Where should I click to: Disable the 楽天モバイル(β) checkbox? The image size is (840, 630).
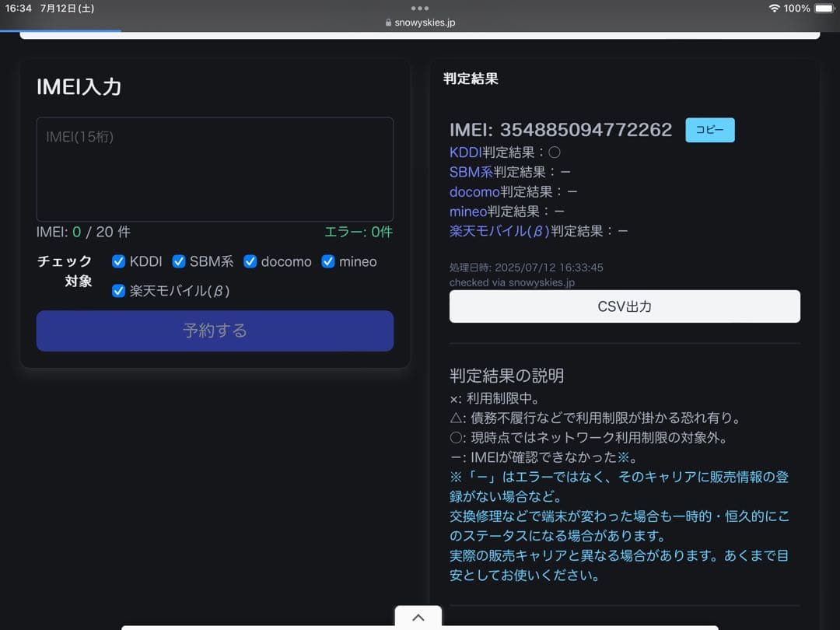click(x=118, y=291)
